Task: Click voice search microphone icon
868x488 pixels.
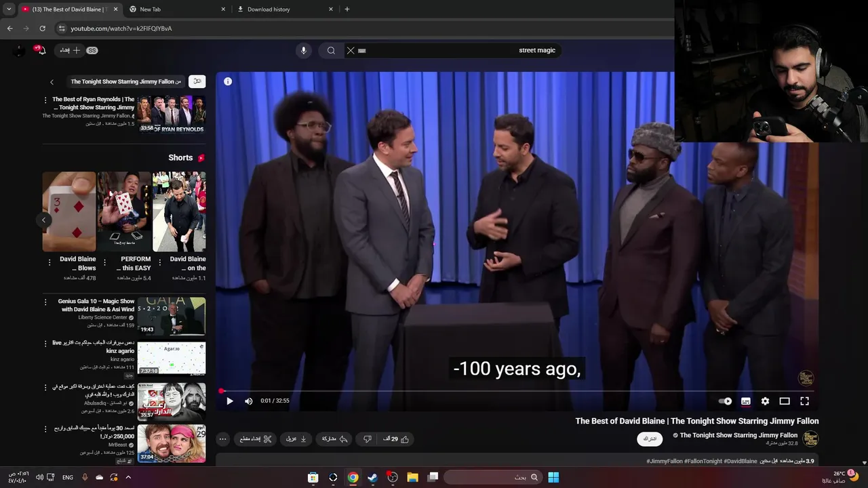Action: pos(304,50)
